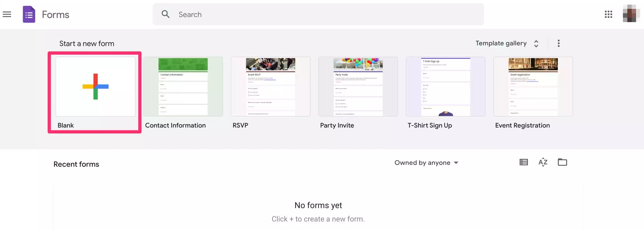Expand the Template gallery
Image resolution: width=644 pixels, height=230 pixels.
click(x=507, y=43)
